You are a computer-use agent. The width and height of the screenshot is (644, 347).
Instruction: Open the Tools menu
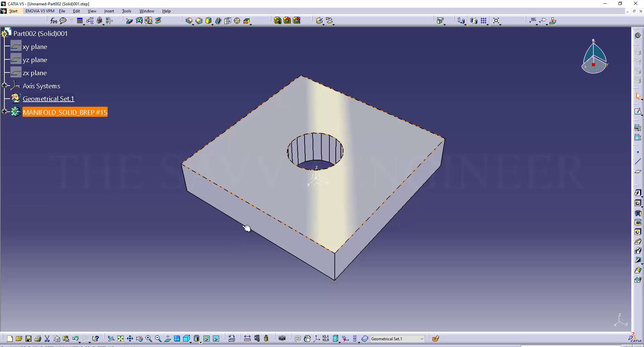click(126, 11)
